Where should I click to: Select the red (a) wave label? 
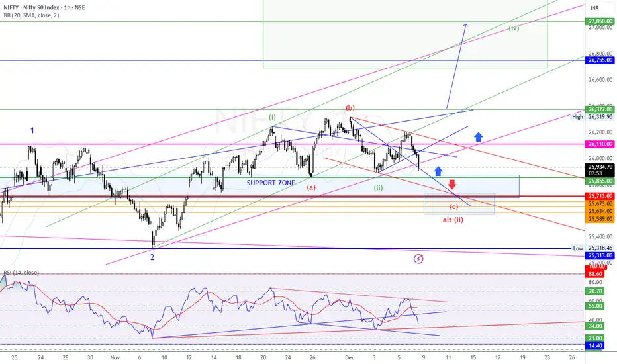(311, 187)
